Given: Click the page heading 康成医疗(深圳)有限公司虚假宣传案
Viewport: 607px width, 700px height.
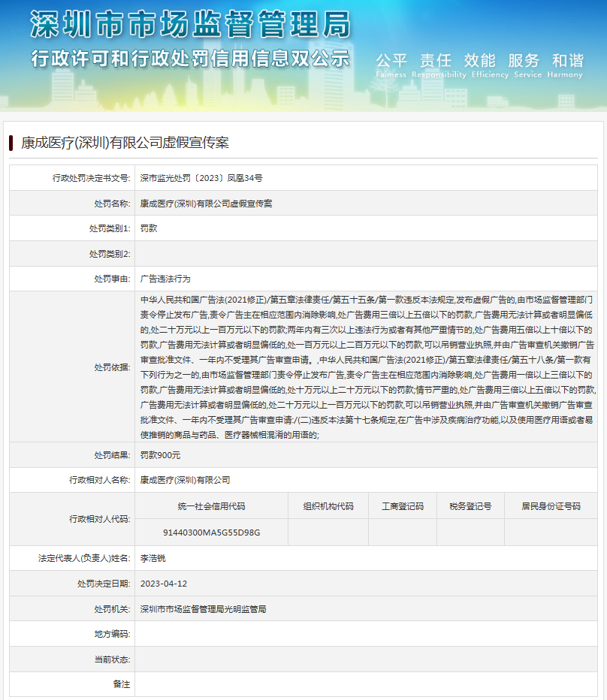Looking at the screenshot, I should tap(125, 143).
